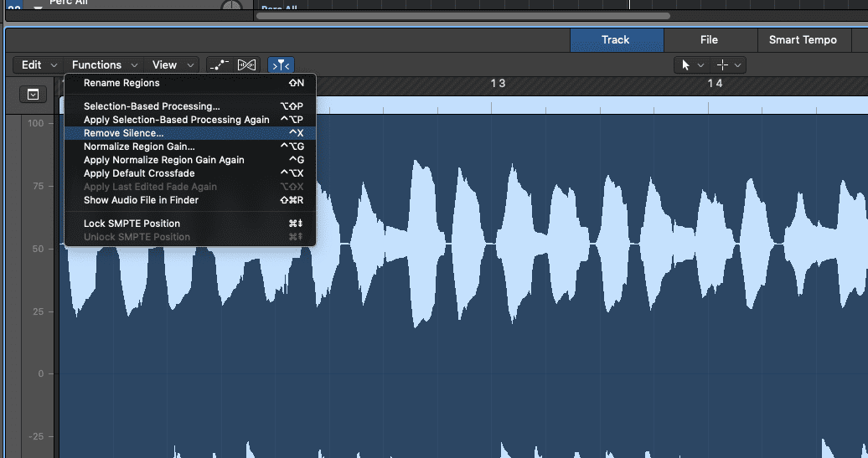Open the Smart Tempo tab
The image size is (868, 458).
803,39
